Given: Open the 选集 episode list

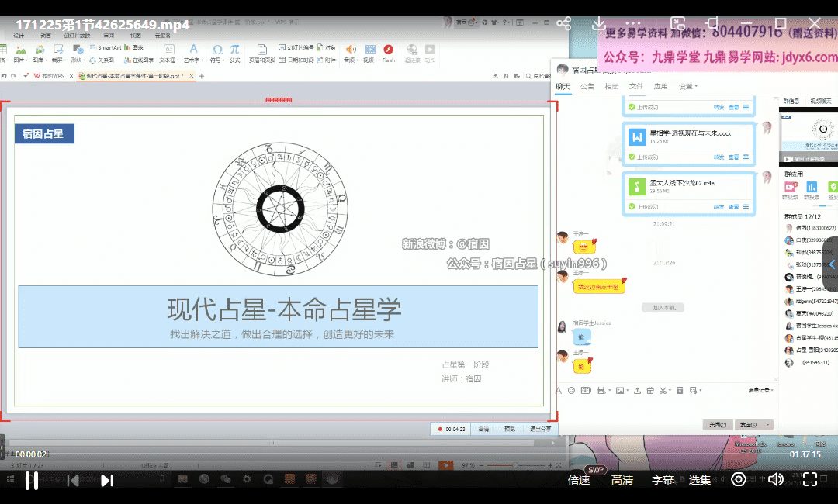Looking at the screenshot, I should [700, 480].
